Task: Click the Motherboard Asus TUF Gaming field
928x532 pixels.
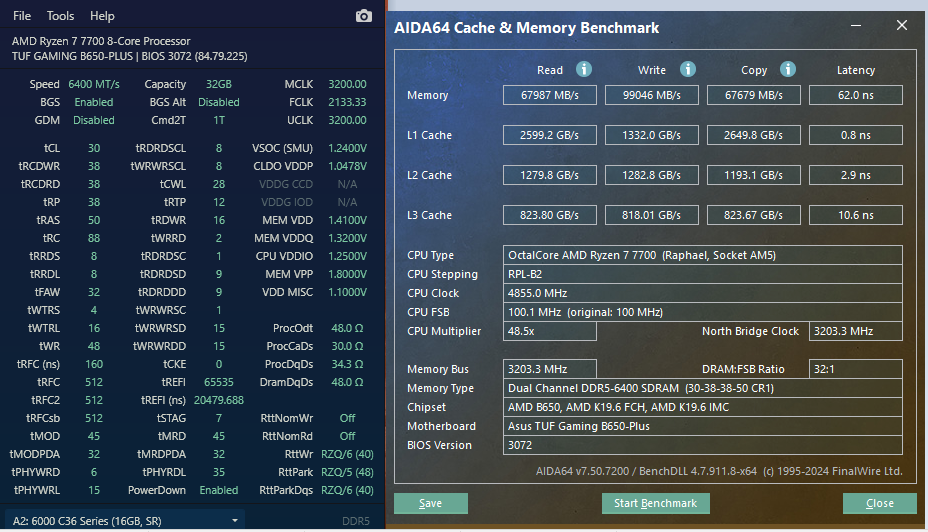Action: point(703,426)
